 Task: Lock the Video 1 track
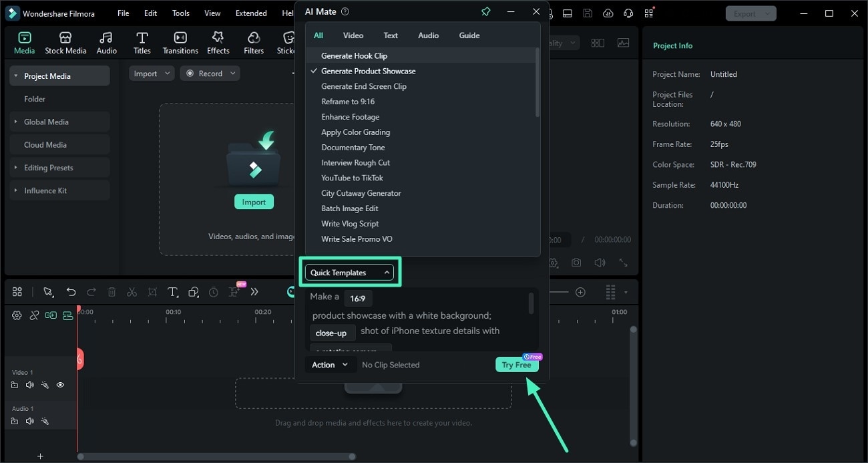(14, 385)
